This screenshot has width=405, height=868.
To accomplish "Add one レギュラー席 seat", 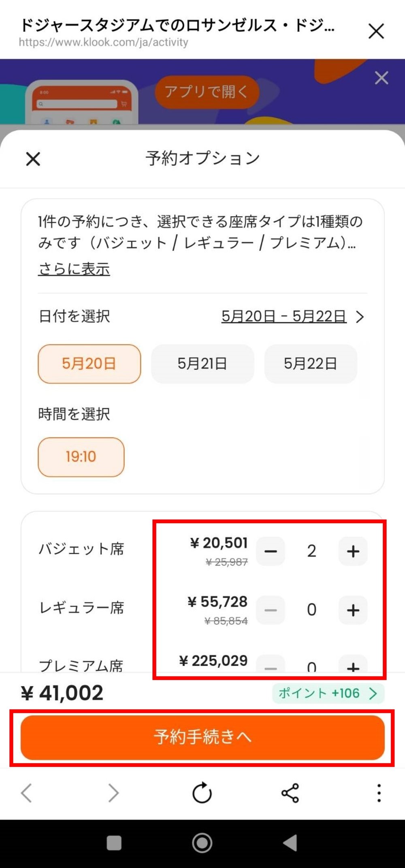I will pos(353,610).
